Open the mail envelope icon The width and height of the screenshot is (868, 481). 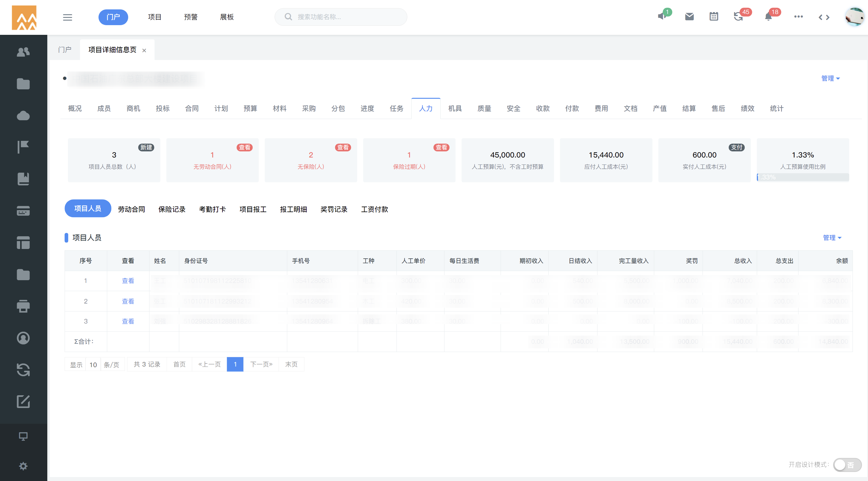[689, 16]
